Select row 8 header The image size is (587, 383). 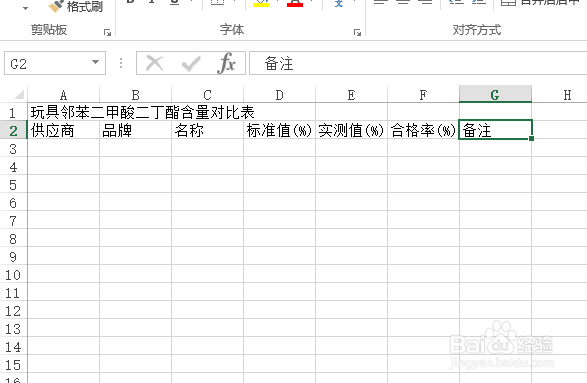13,238
